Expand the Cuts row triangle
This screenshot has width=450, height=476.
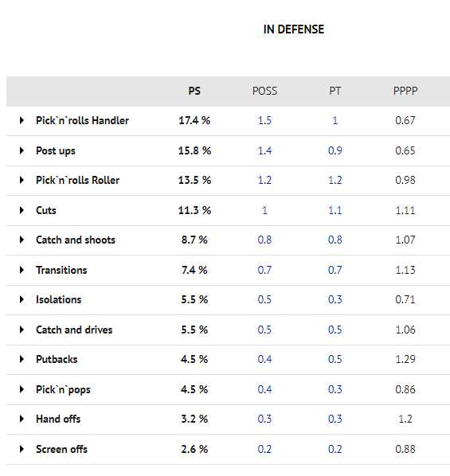(22, 210)
